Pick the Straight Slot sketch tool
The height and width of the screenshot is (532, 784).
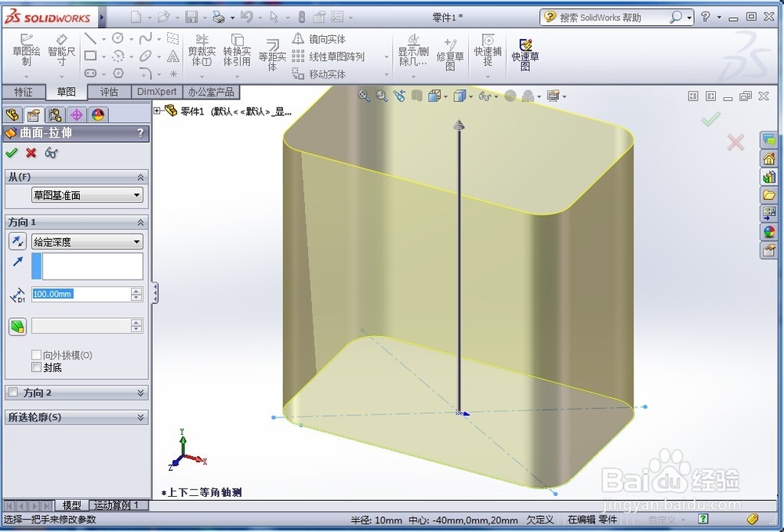(x=90, y=73)
